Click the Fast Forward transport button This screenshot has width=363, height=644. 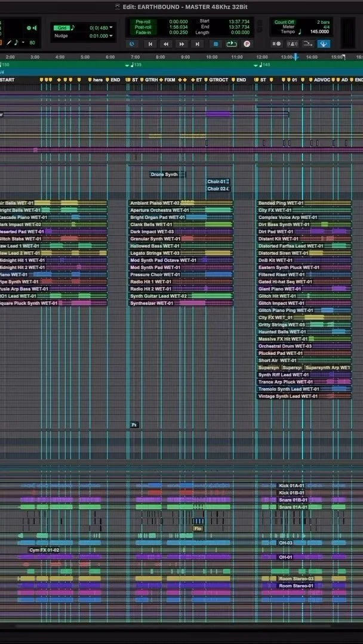pos(181,44)
